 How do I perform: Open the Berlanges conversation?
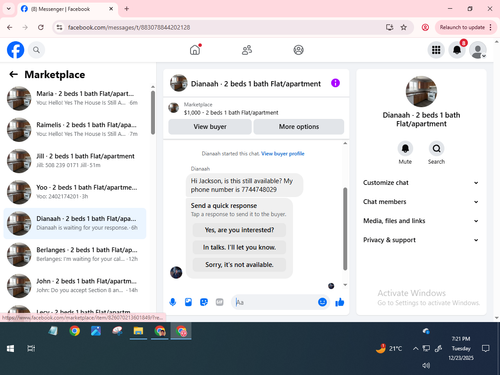(x=75, y=254)
